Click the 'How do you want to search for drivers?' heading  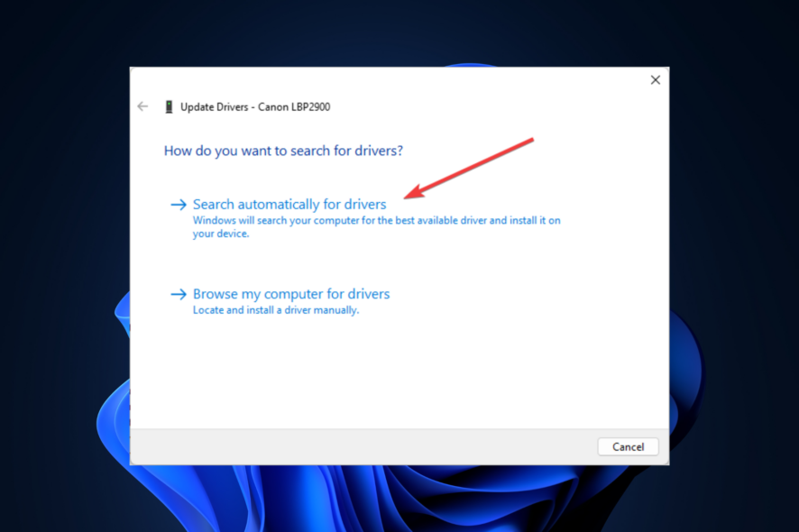[x=283, y=151]
